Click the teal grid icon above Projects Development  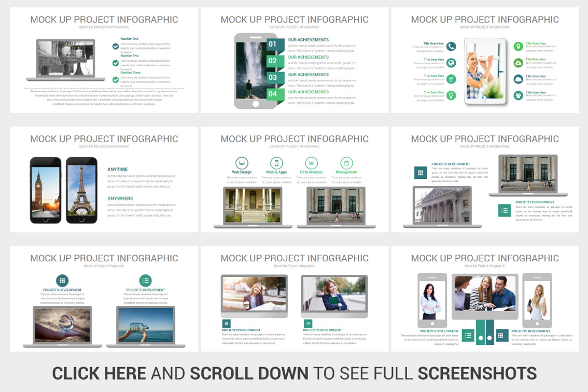pyautogui.click(x=62, y=280)
